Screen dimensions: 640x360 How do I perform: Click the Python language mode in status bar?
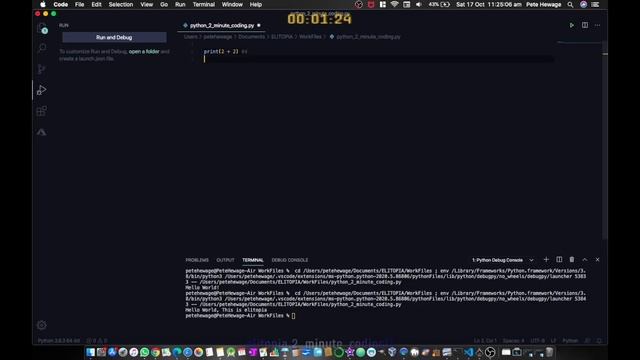[570, 340]
